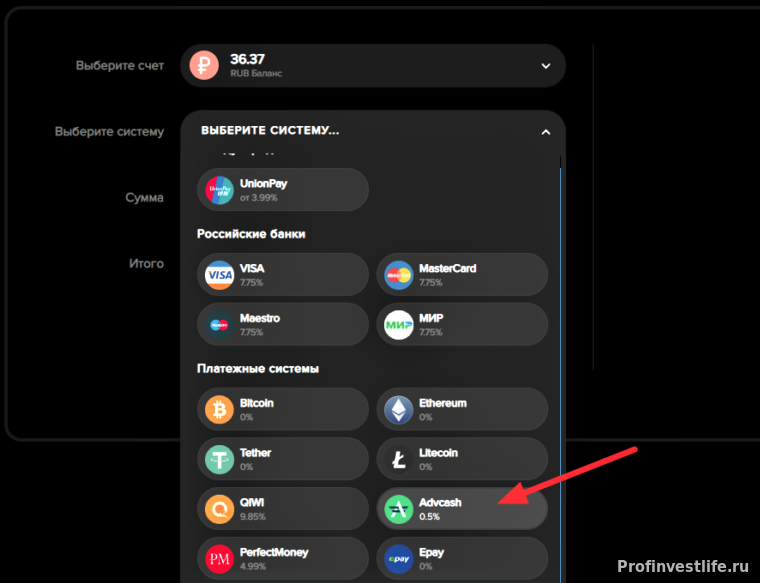Click the Итого label
The height and width of the screenshot is (583, 760).
click(x=146, y=264)
